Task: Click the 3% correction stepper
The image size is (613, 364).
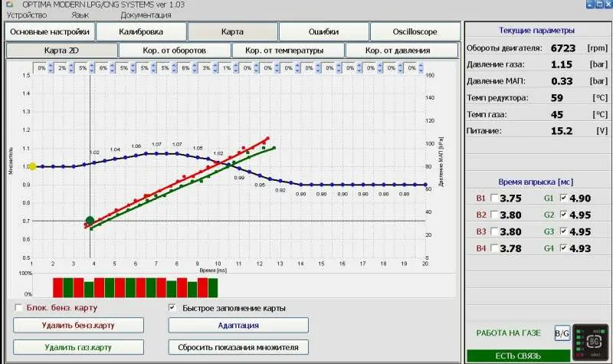Action: [x=205, y=68]
